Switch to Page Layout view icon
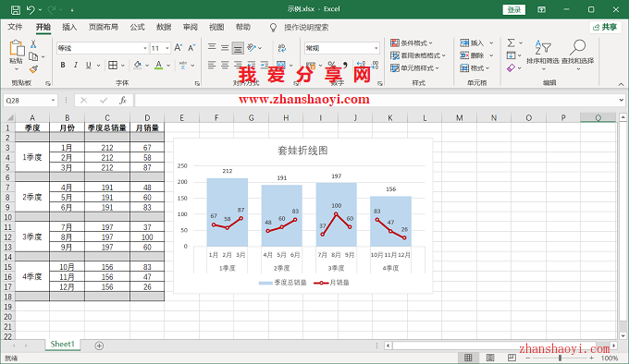Image resolution: width=629 pixels, height=364 pixels. [x=490, y=358]
